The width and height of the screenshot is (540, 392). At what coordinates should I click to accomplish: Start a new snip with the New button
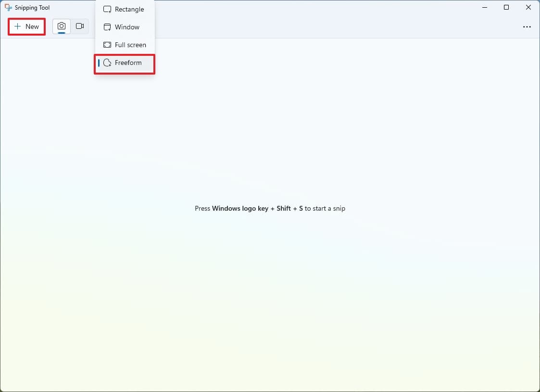[x=27, y=26]
